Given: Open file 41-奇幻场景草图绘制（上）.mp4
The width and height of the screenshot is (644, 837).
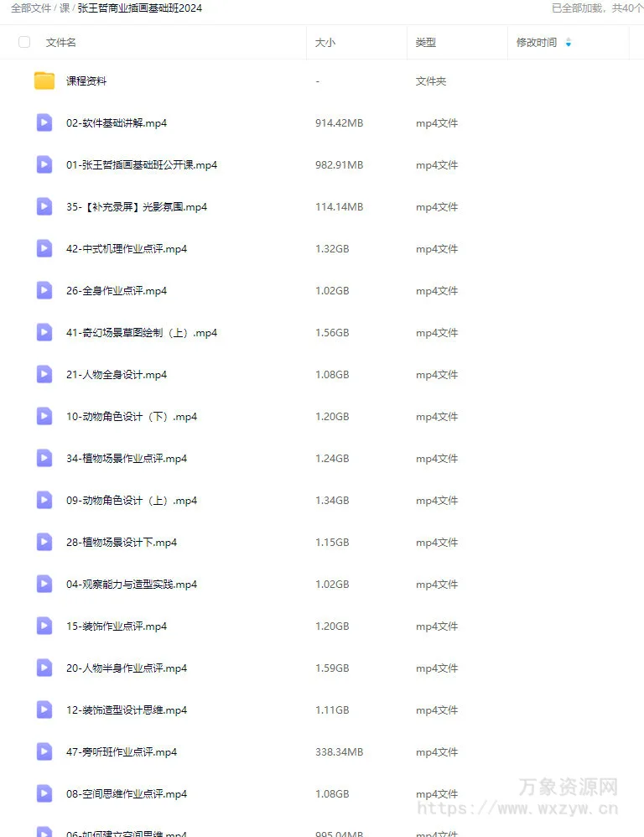Looking at the screenshot, I should 142,333.
